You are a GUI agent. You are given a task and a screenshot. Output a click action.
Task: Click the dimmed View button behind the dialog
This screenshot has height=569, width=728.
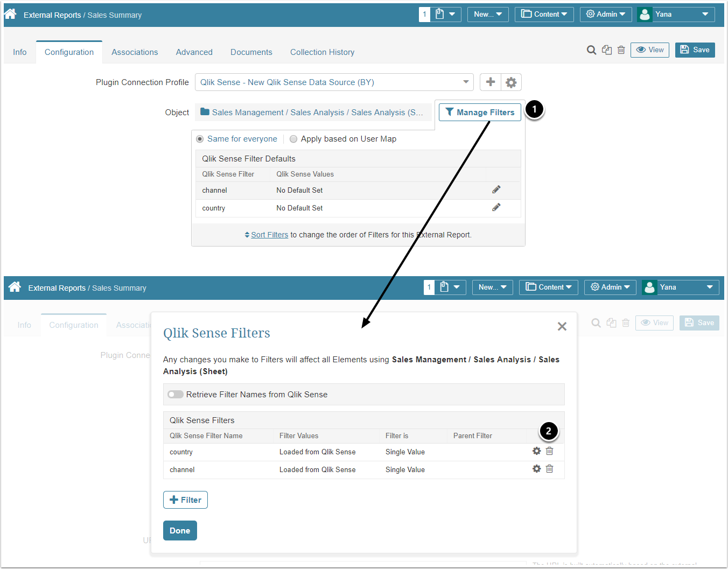click(655, 323)
